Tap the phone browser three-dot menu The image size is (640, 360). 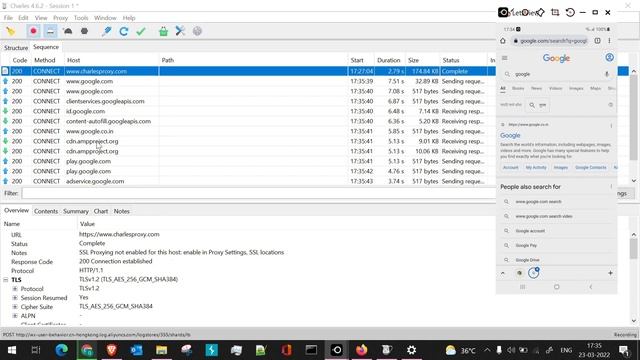(x=609, y=41)
